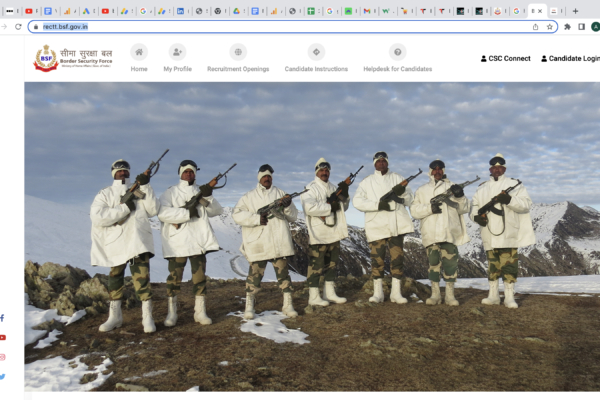Visit the YouTube social sidebar icon

coord(3,337)
